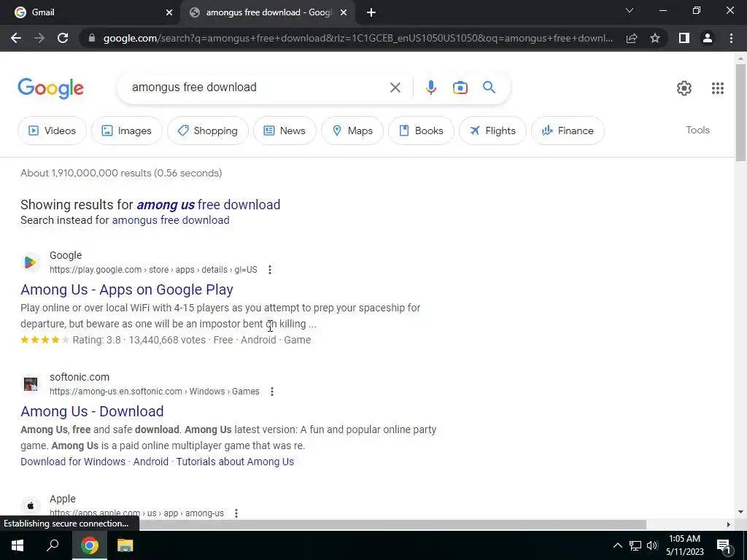The height and width of the screenshot is (560, 747).
Task: Open the Chrome side panel
Action: tap(684, 38)
